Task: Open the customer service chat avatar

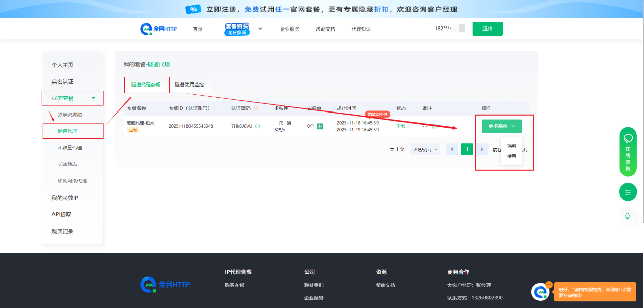Action: tap(540, 292)
